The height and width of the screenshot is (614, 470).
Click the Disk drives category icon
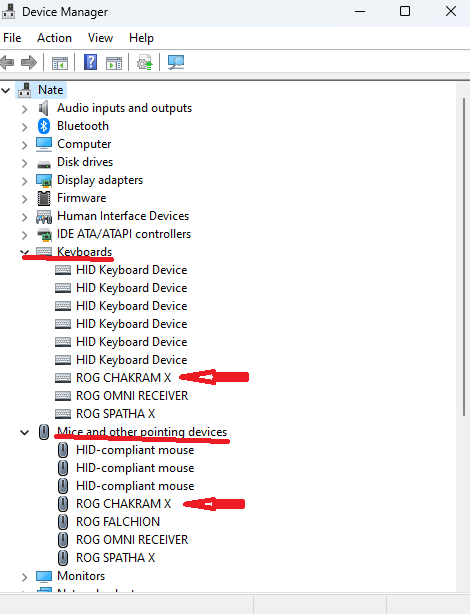[x=43, y=164]
